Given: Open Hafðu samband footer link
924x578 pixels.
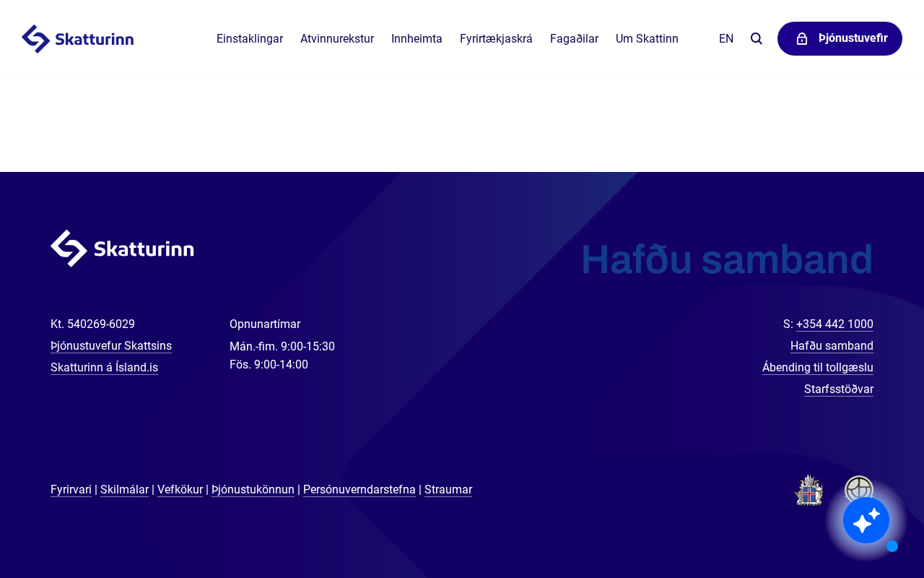Looking at the screenshot, I should 832,346.
